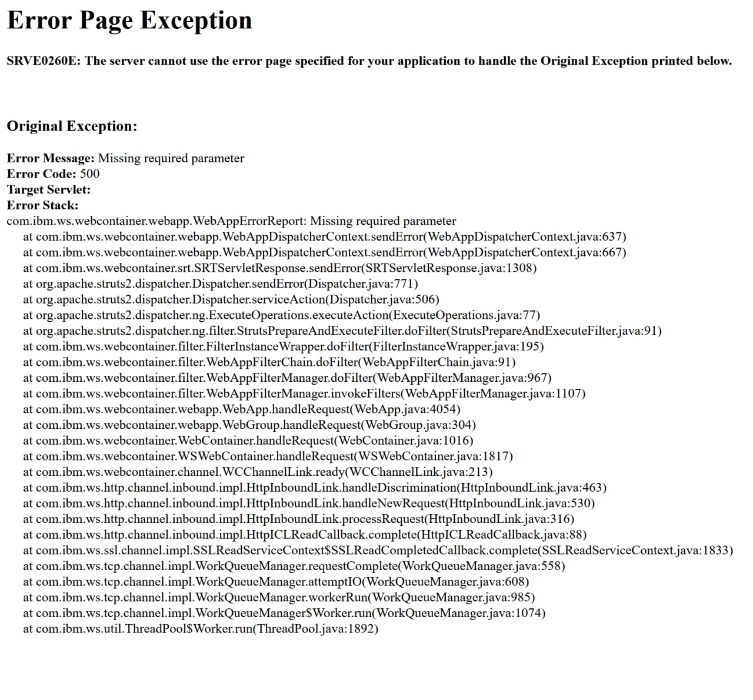Screen dimensions: 753x700
Task: Click the SSLReadCompletedCallback.complete stack line
Action: [x=378, y=551]
